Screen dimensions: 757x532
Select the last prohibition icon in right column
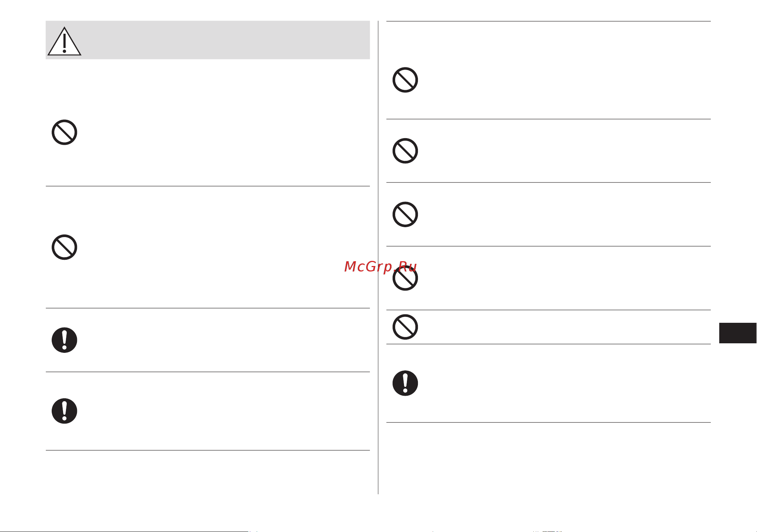pos(405,327)
